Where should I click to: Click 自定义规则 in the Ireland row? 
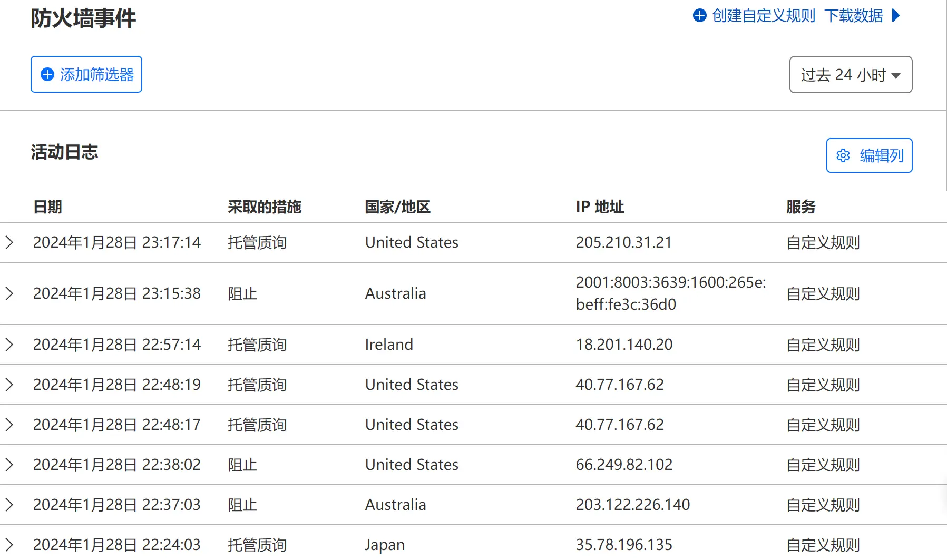coord(823,345)
